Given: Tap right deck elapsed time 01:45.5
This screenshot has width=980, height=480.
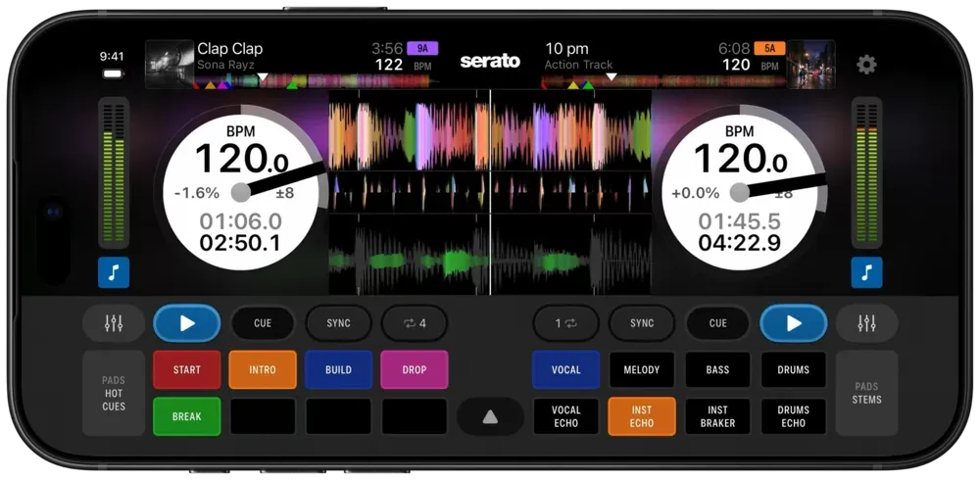Looking at the screenshot, I should pos(739,221).
